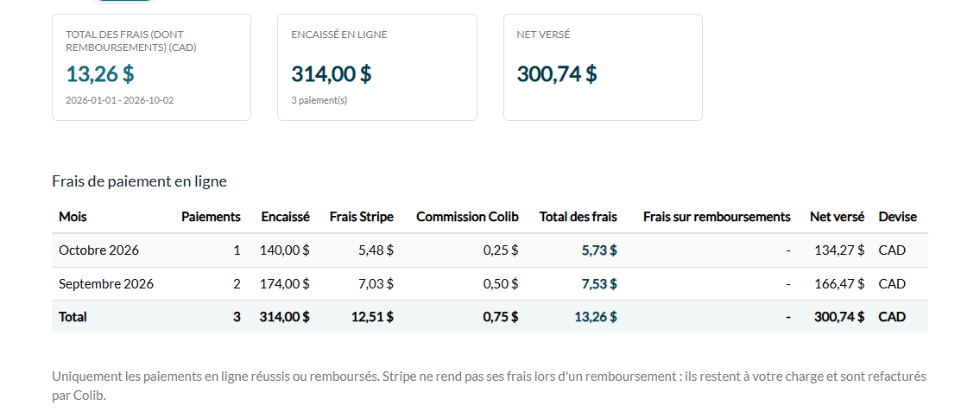
Task: Click the CAD currency cell in the Octobre row
Action: pos(892,250)
